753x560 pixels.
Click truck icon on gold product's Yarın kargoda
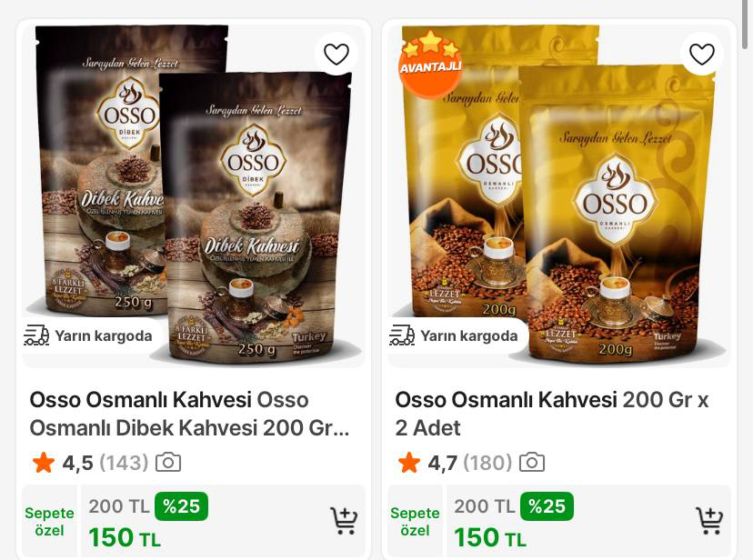click(x=402, y=335)
